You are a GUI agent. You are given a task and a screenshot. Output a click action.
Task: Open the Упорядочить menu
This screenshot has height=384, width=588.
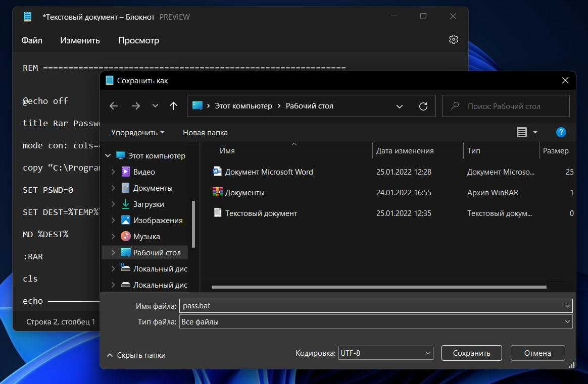click(137, 133)
